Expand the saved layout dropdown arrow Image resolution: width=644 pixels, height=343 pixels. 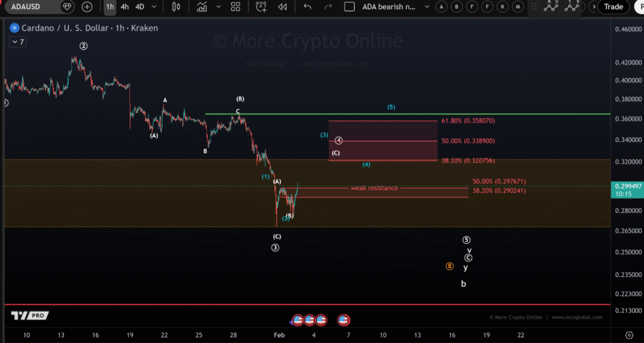[427, 6]
